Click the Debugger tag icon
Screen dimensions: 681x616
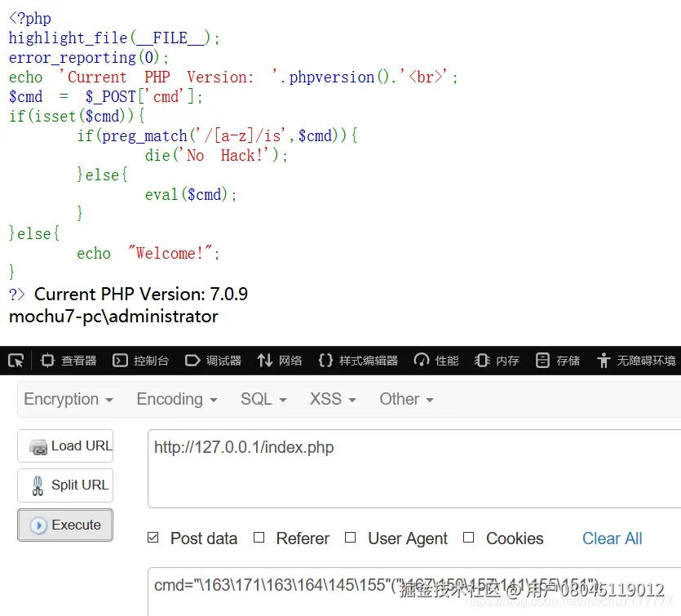pyautogui.click(x=192, y=361)
